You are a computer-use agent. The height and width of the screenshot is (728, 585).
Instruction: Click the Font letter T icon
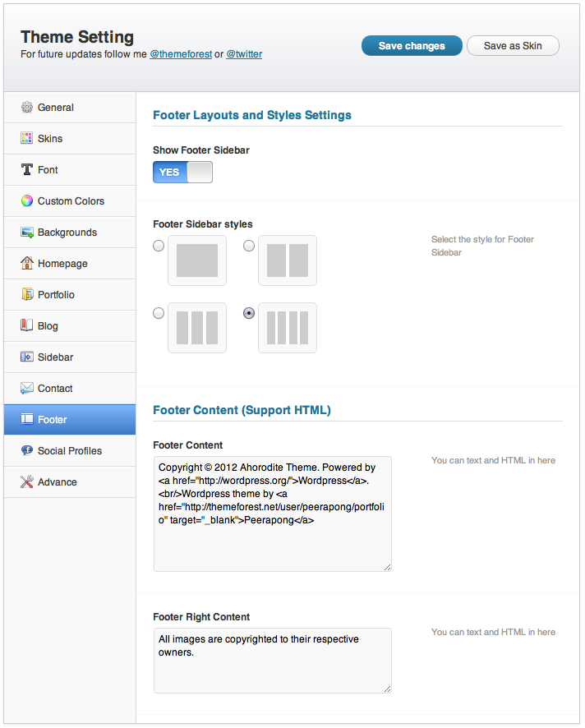pyautogui.click(x=27, y=169)
